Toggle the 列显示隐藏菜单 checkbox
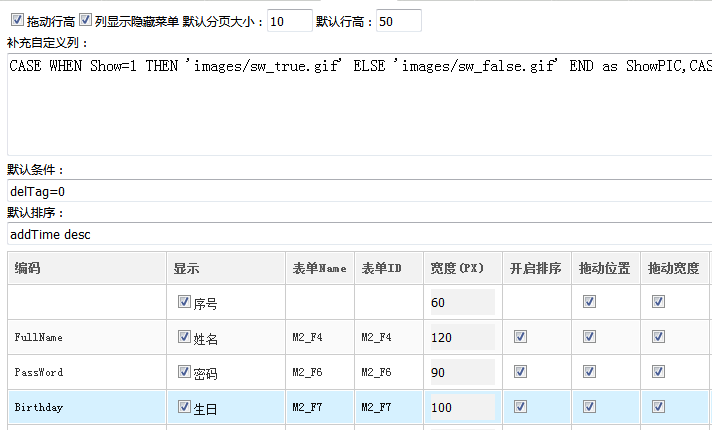The image size is (712, 430). coord(85,20)
